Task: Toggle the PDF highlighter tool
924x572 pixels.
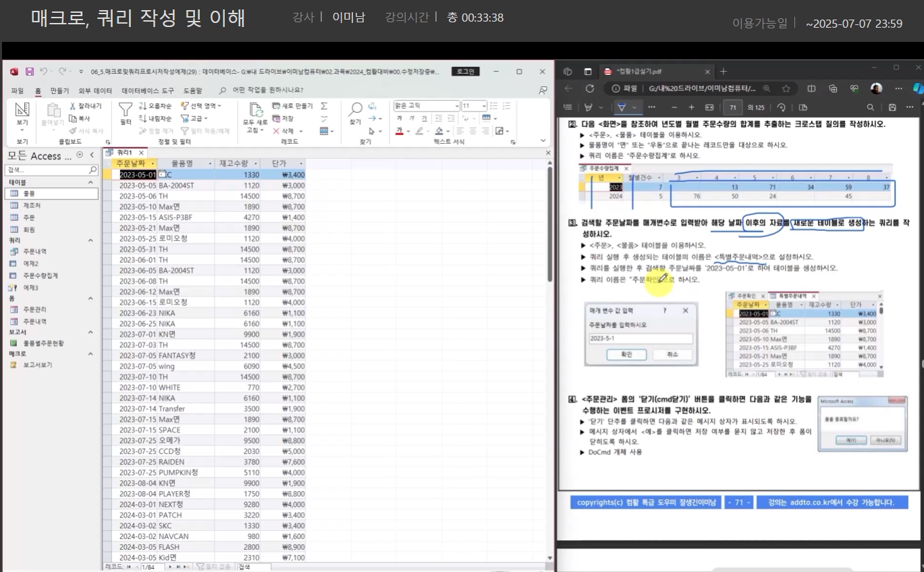Action: click(589, 107)
